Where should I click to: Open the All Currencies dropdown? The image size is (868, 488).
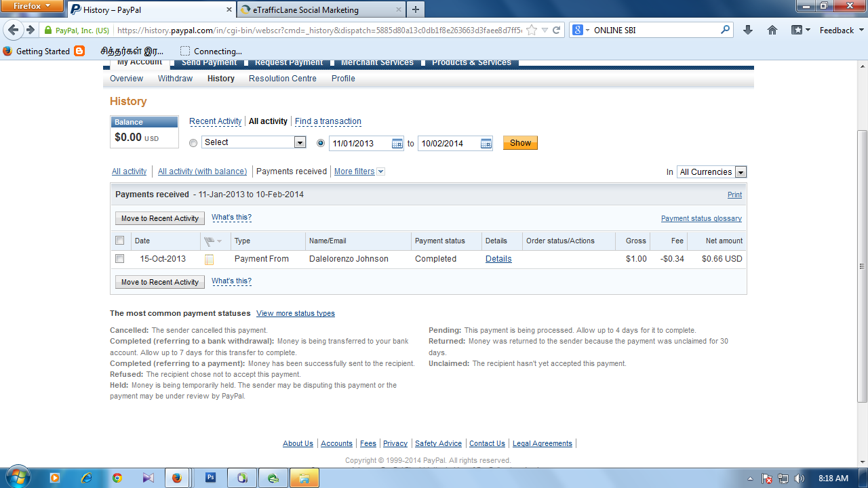[711, 172]
